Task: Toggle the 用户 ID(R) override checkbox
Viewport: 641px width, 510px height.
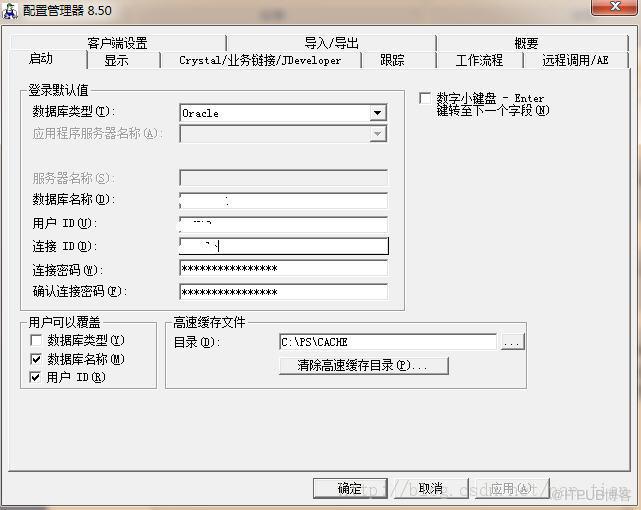Action: (x=36, y=377)
